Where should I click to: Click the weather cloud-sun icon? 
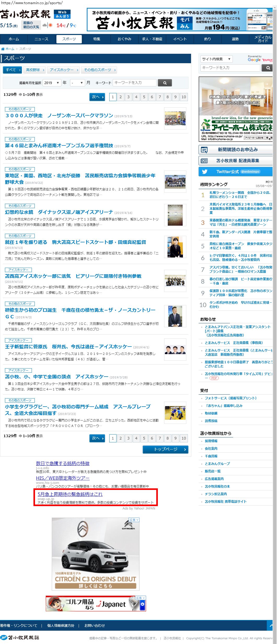[48, 25]
